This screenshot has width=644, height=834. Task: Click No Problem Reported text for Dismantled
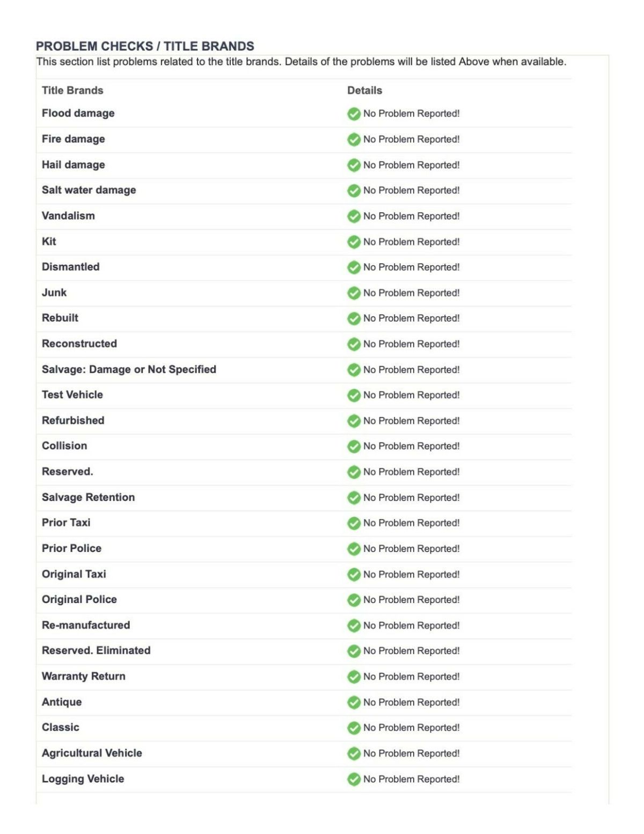tap(411, 267)
